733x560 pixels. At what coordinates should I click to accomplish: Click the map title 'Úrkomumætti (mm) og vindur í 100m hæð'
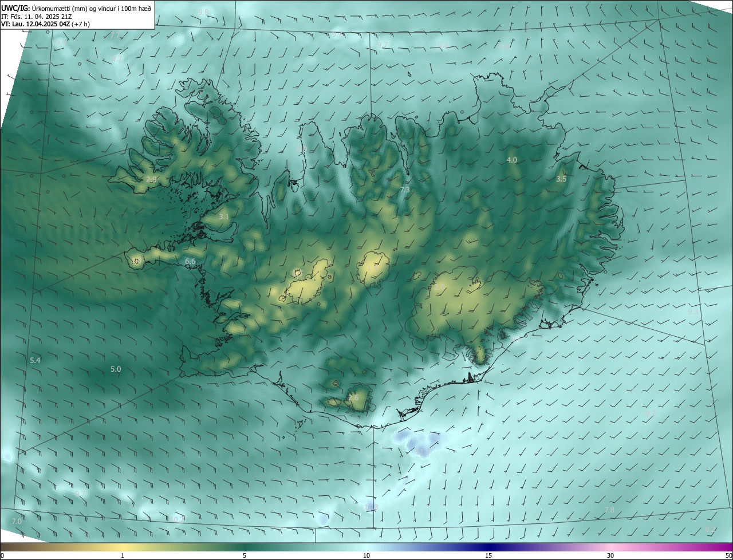click(x=92, y=8)
